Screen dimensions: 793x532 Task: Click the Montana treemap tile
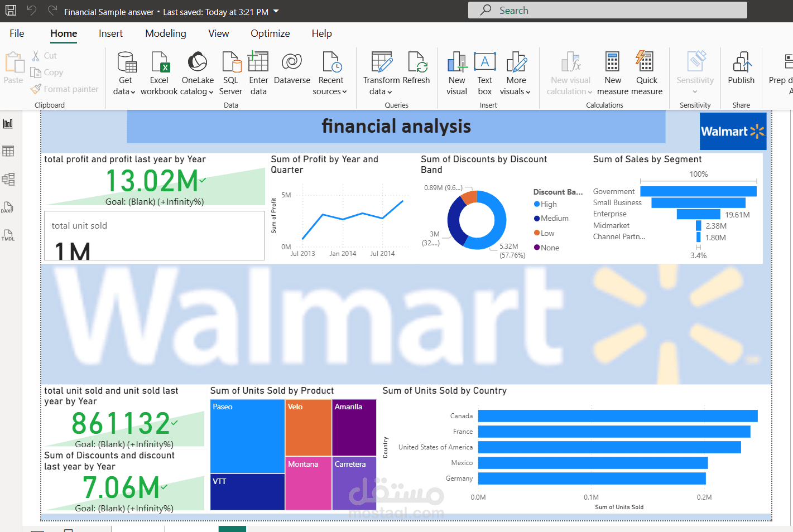309,483
